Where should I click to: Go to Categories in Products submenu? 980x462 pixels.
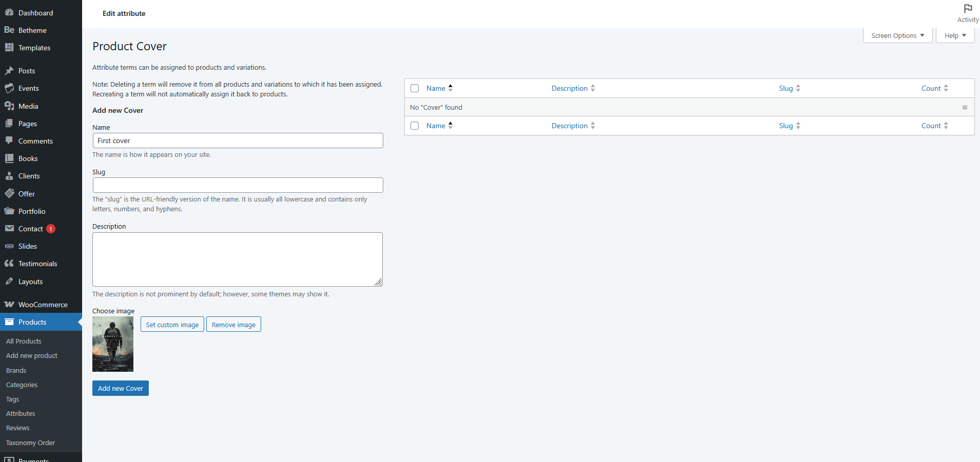pos(22,385)
